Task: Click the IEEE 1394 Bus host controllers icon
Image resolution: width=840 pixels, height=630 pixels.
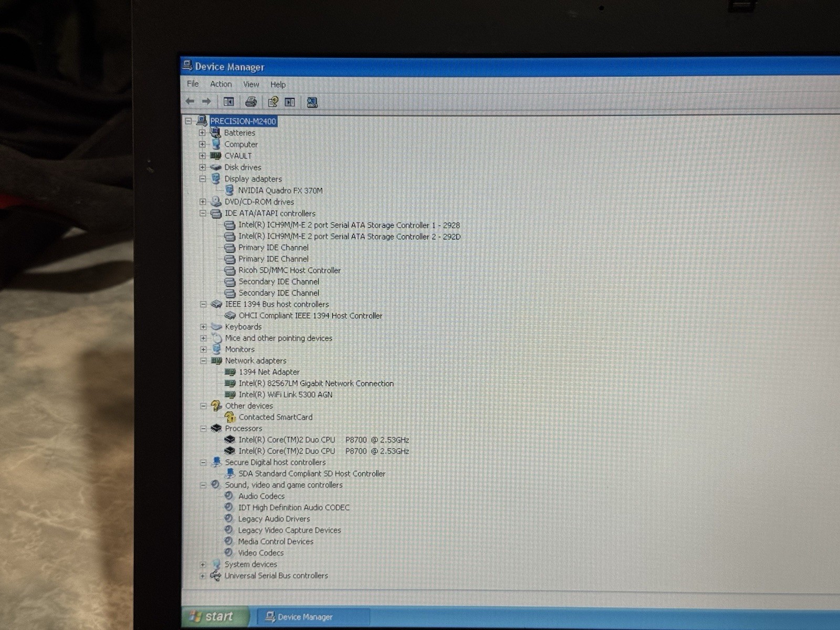Action: [x=216, y=304]
